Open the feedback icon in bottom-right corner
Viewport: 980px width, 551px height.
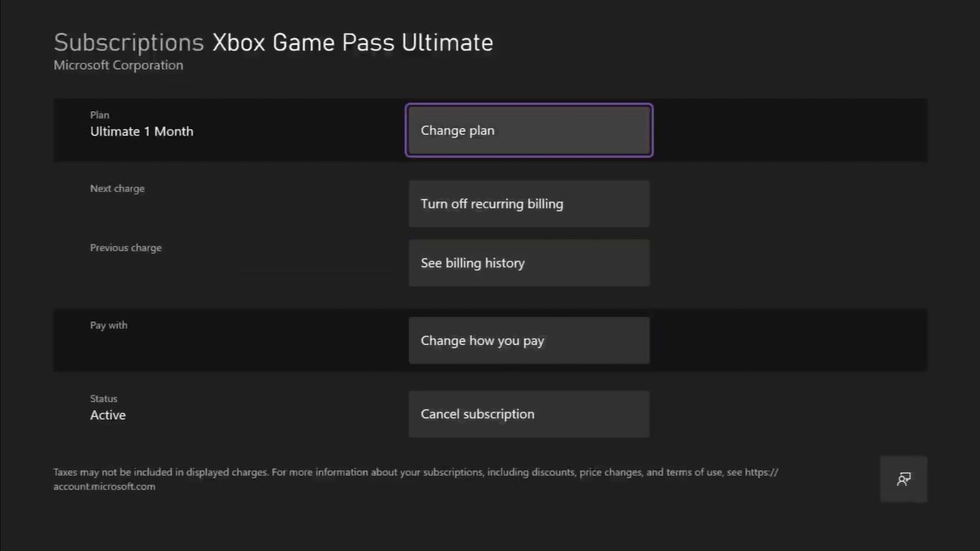(903, 479)
